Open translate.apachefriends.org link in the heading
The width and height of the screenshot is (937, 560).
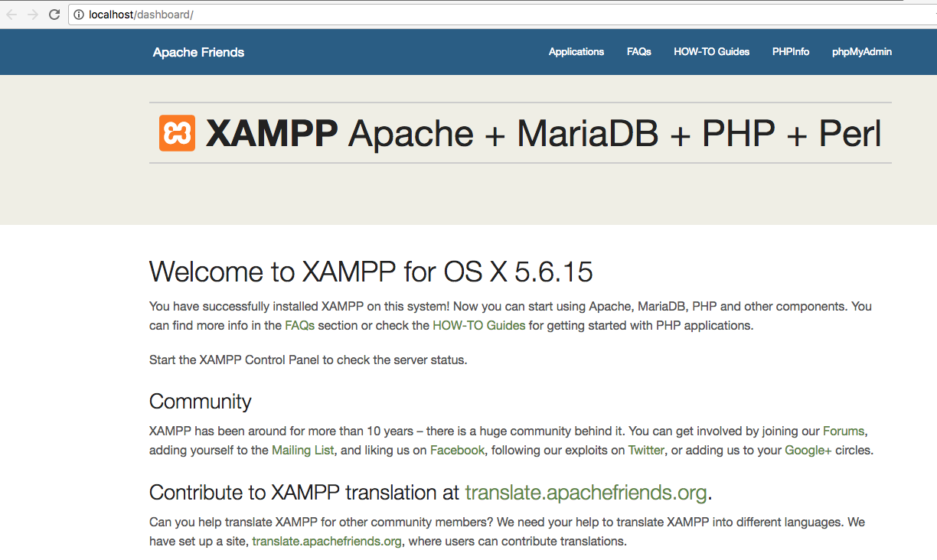[586, 493]
